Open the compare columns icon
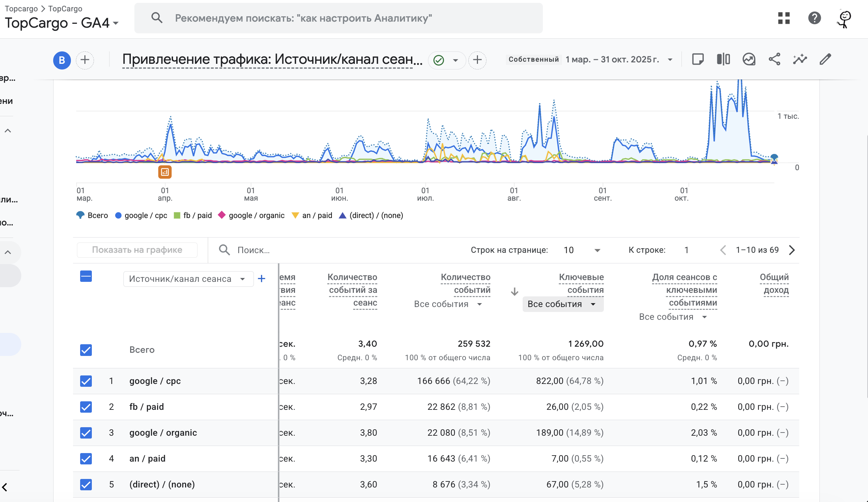This screenshot has height=502, width=868. (x=723, y=59)
